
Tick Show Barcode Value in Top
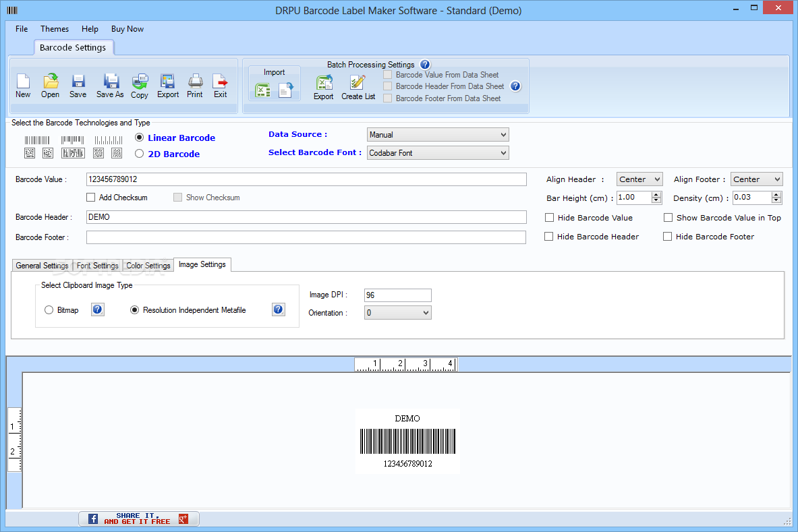(668, 218)
